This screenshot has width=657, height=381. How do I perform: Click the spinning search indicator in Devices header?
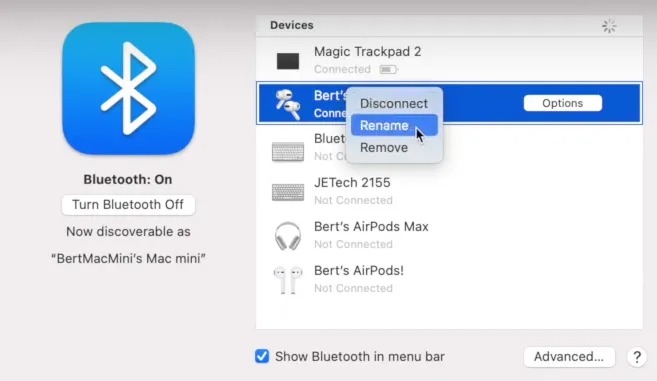click(x=609, y=26)
